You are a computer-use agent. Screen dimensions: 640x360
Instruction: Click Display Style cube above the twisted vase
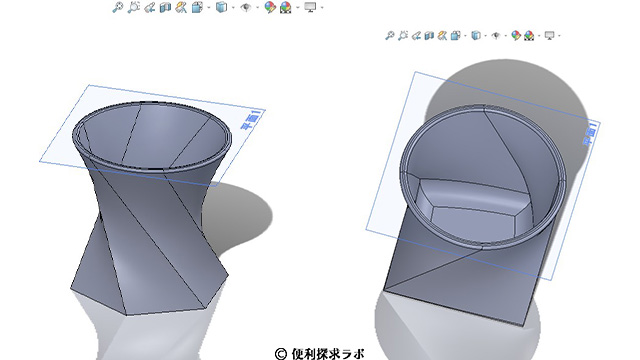click(221, 7)
